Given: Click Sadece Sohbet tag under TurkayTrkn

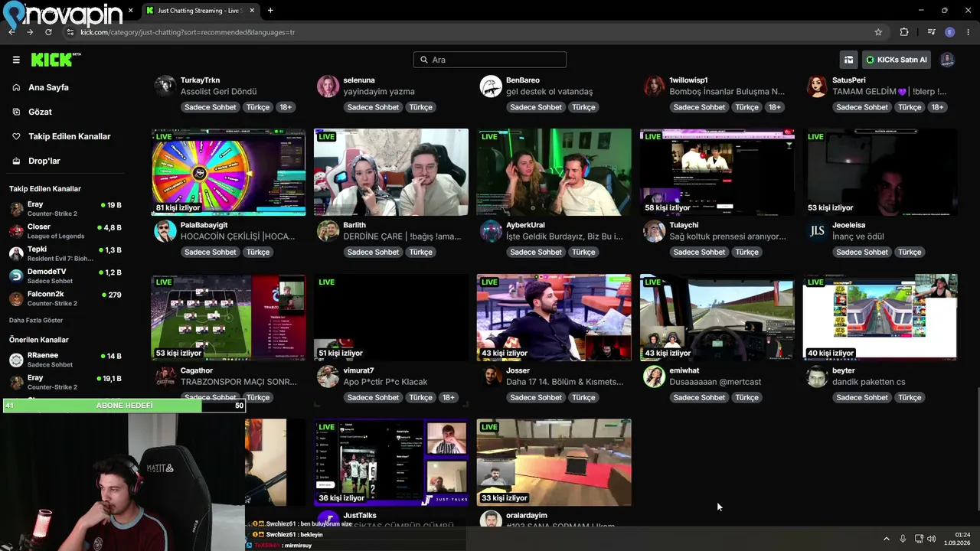Looking at the screenshot, I should coord(210,107).
